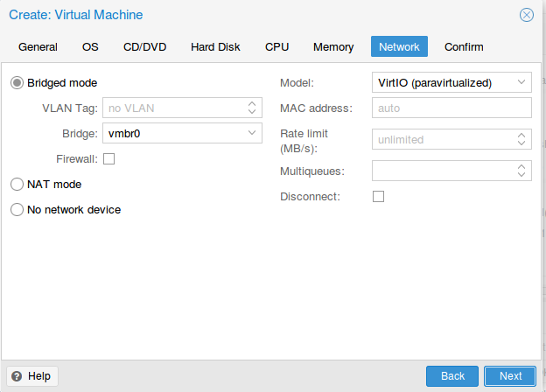The image size is (546, 392).
Task: Switch to the CD/DVD tab
Action: (145, 46)
